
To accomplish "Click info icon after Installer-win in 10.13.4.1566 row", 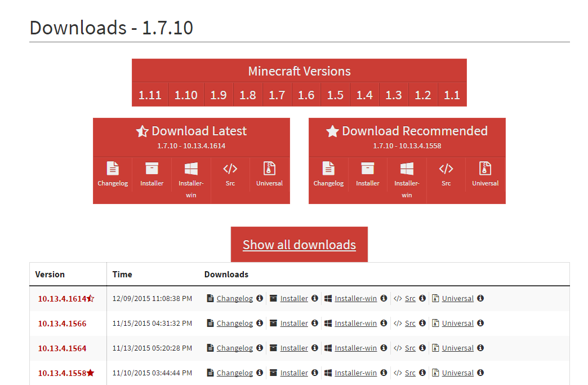I will point(384,323).
